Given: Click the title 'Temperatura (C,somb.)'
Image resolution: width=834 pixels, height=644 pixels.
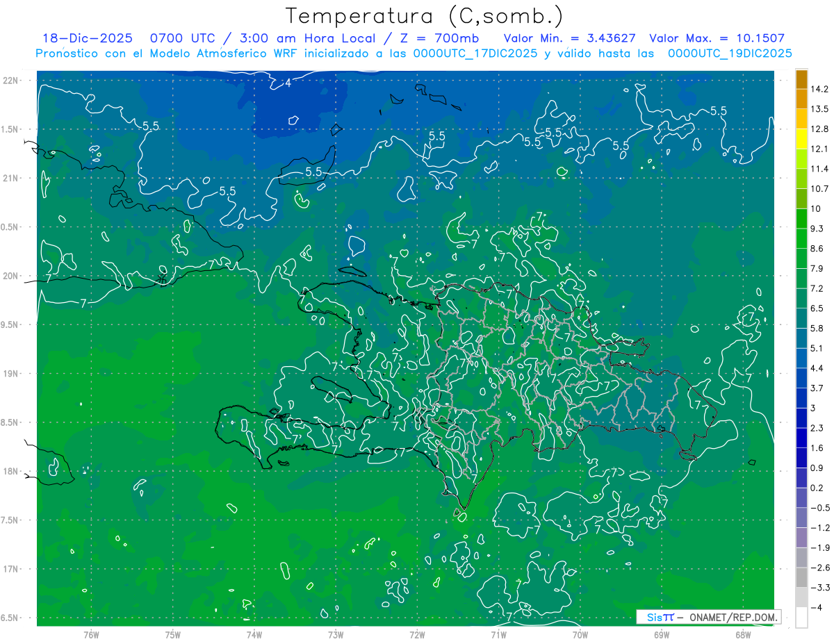Looking at the screenshot, I should (x=425, y=15).
